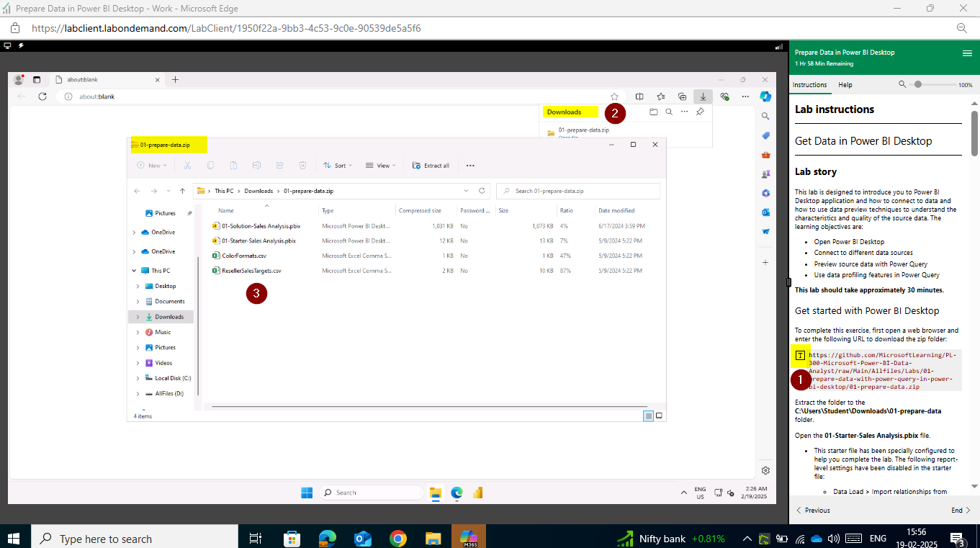
Task: Click the file list horizontal scrollbar
Action: tap(430, 407)
